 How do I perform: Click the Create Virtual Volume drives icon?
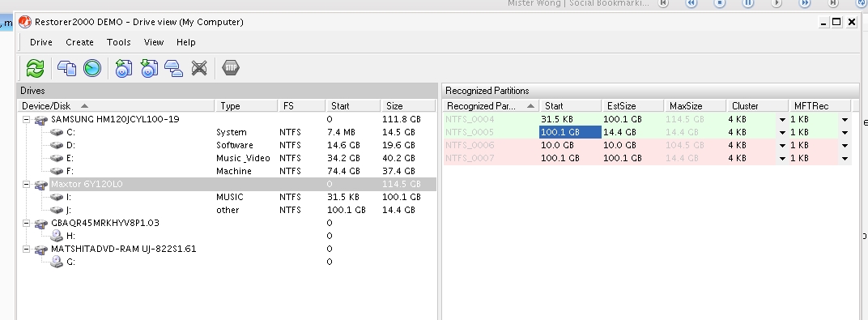coord(174,68)
